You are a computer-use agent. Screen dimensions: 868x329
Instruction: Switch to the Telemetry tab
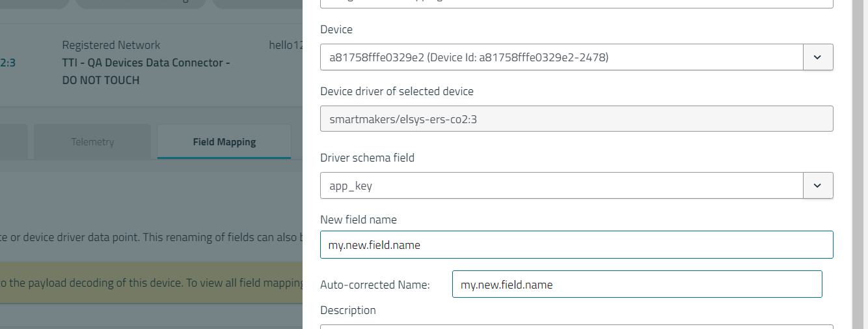click(92, 142)
